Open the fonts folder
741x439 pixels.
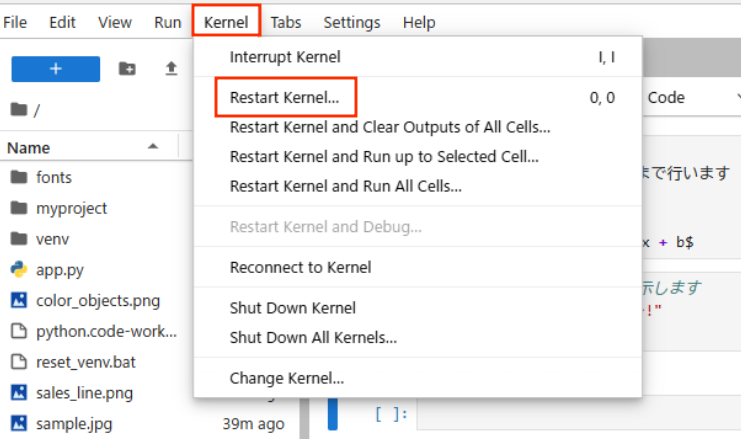point(54,177)
